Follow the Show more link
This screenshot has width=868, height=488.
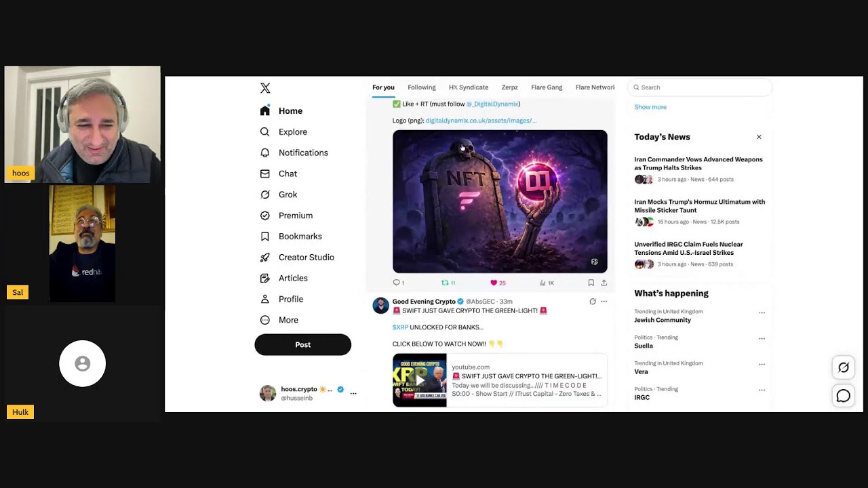650,107
